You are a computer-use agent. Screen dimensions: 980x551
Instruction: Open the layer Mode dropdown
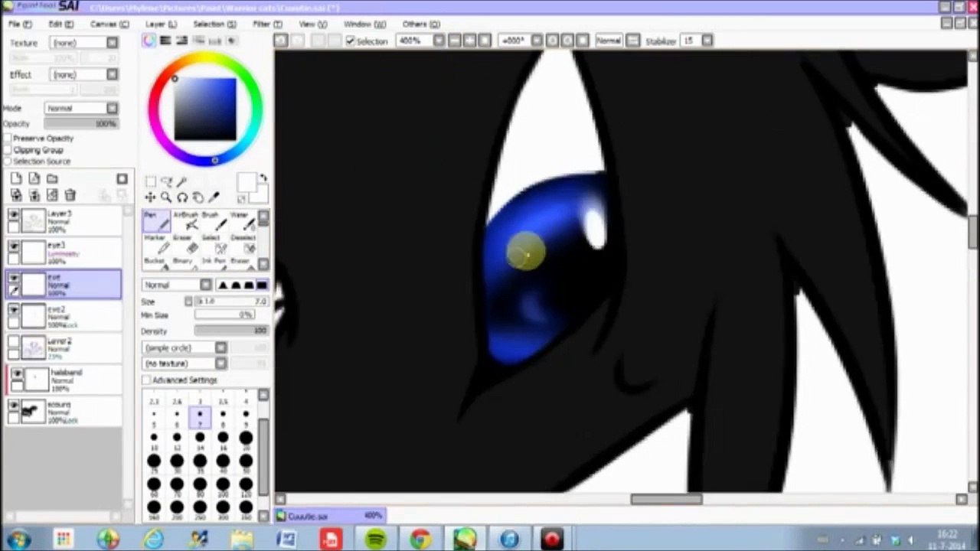(81, 108)
